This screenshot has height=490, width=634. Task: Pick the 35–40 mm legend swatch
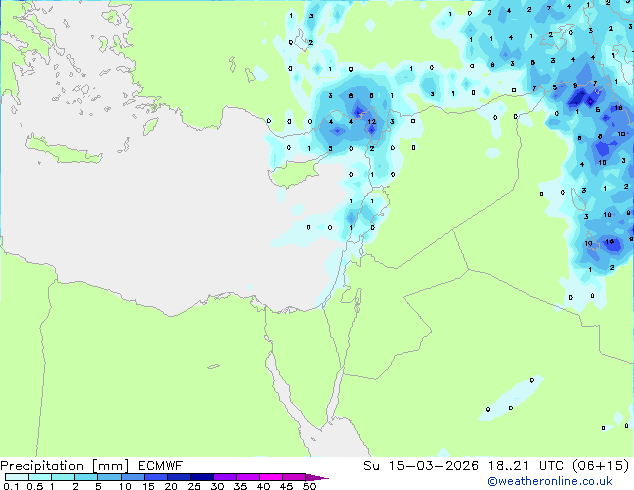247,477
